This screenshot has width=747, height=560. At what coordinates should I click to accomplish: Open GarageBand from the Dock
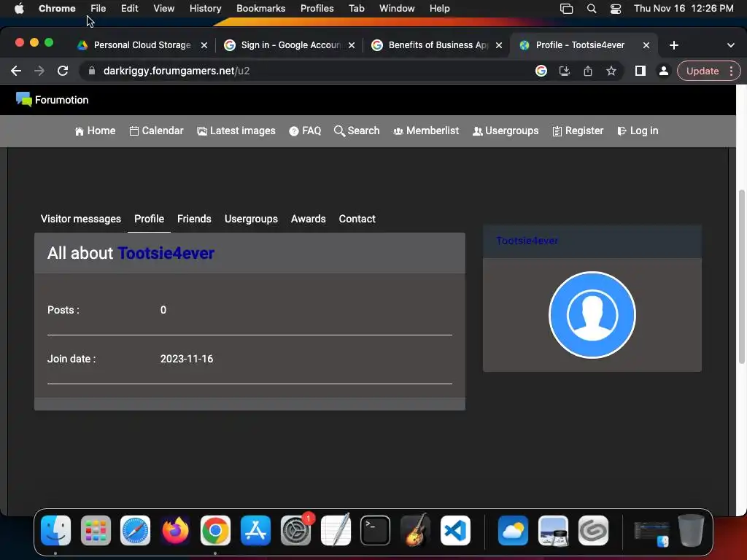(x=415, y=530)
